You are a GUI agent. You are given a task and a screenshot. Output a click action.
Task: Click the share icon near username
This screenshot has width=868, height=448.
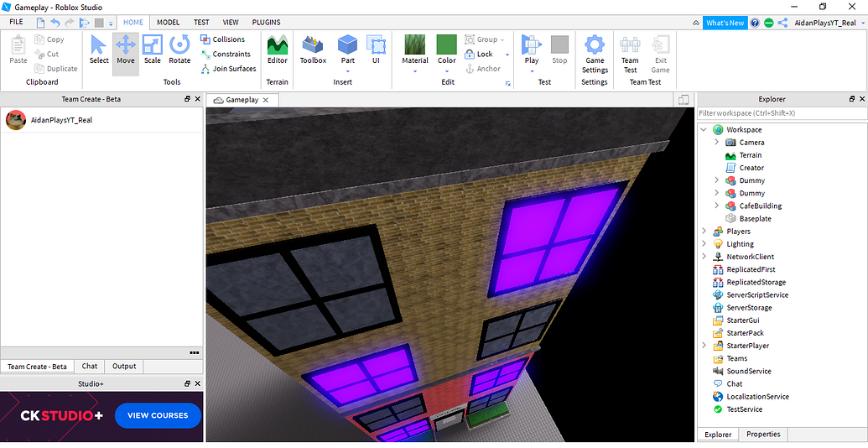(x=782, y=23)
